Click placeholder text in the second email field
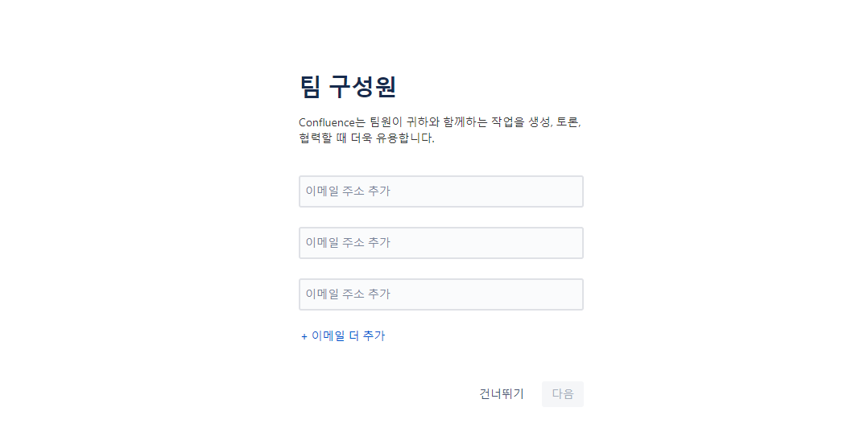This screenshot has width=868, height=432. pyautogui.click(x=348, y=243)
